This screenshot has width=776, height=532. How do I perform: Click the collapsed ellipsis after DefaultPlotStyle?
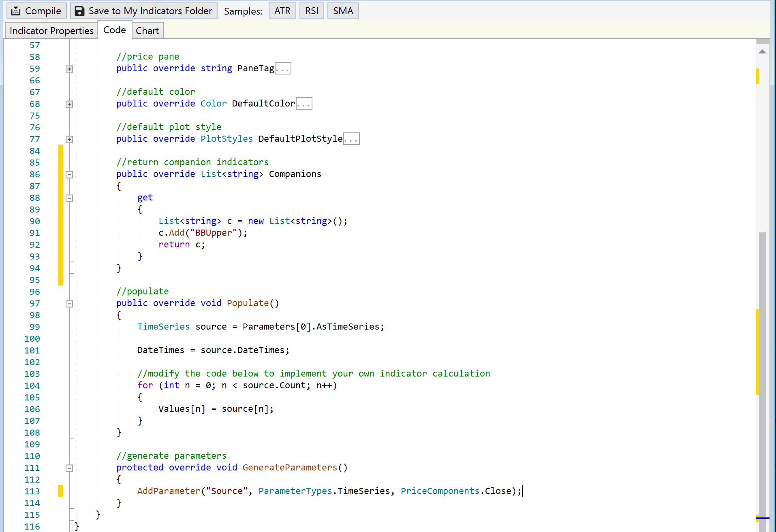[x=351, y=139]
